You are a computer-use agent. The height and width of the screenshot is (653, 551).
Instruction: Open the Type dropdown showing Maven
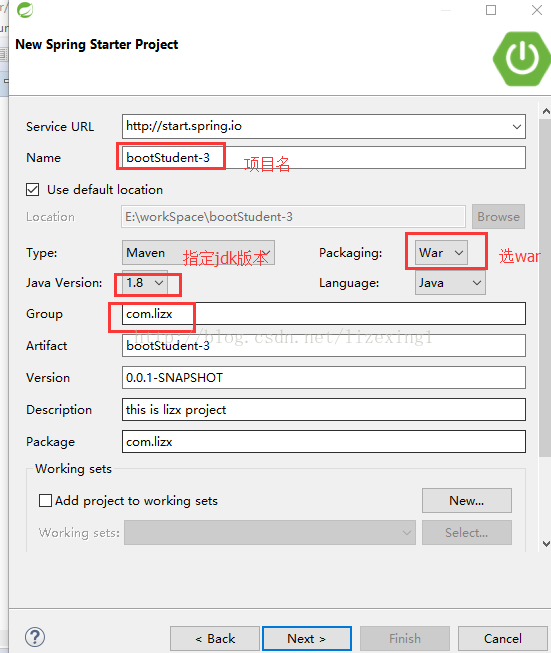(198, 252)
